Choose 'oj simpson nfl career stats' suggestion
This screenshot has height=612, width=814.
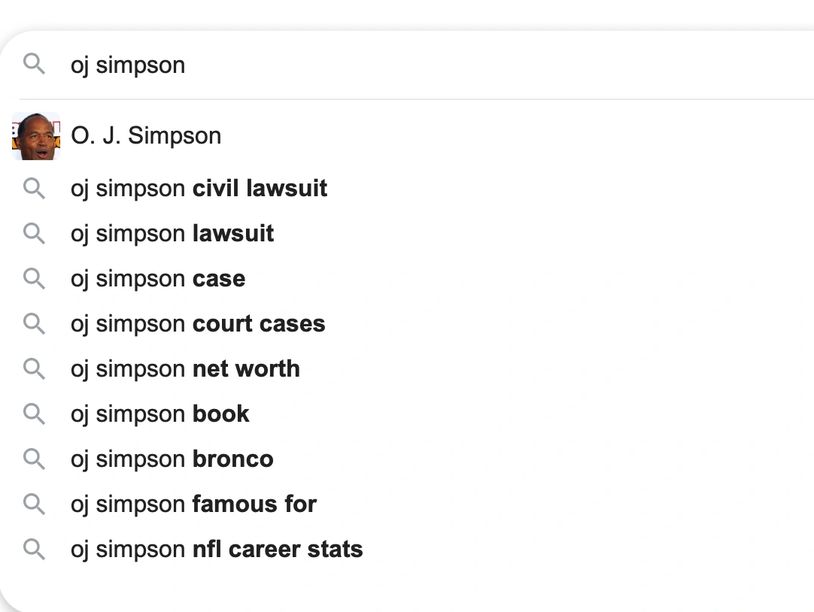tap(216, 549)
